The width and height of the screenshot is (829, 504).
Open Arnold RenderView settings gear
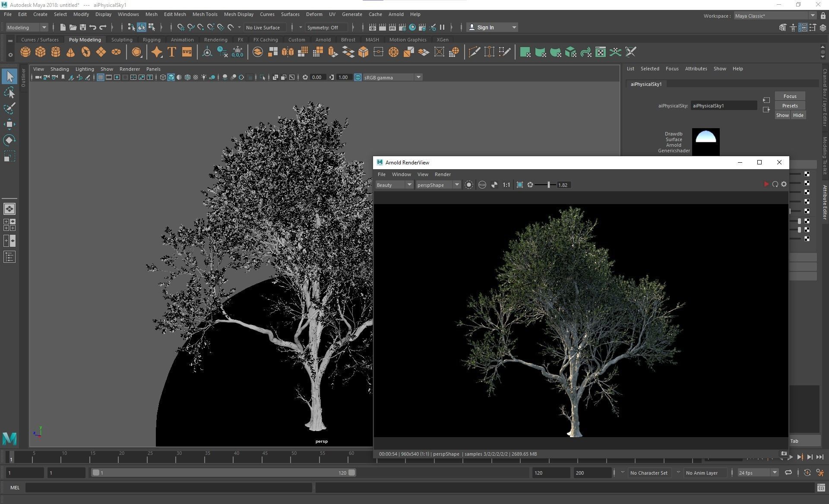pyautogui.click(x=784, y=184)
